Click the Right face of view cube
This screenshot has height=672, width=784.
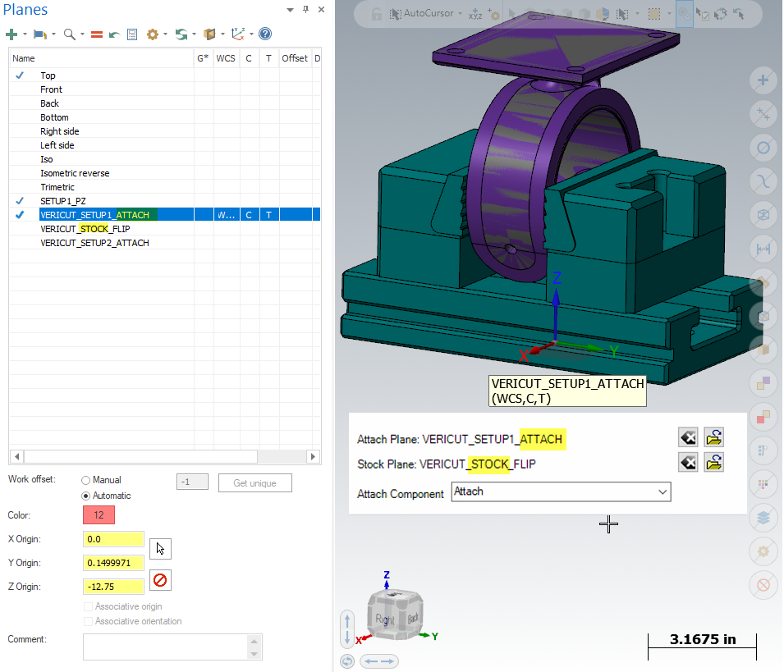tap(384, 619)
